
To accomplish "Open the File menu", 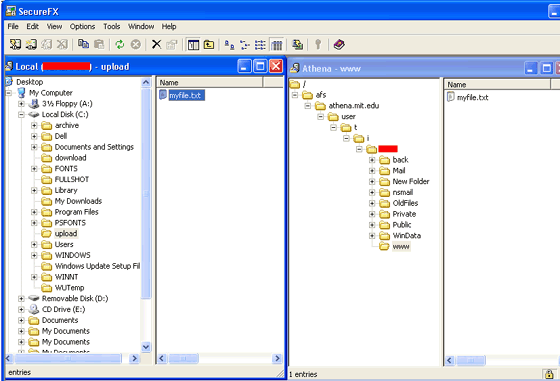I will click(x=13, y=26).
